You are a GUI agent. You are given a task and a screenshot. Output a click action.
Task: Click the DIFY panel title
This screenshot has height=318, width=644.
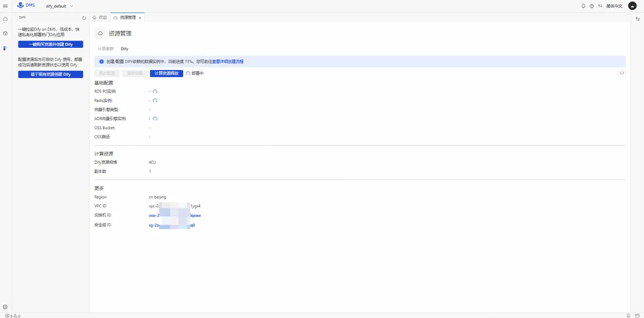(22, 17)
